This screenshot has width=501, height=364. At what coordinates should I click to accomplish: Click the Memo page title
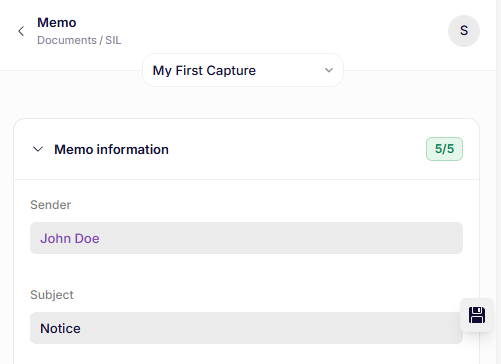[57, 23]
